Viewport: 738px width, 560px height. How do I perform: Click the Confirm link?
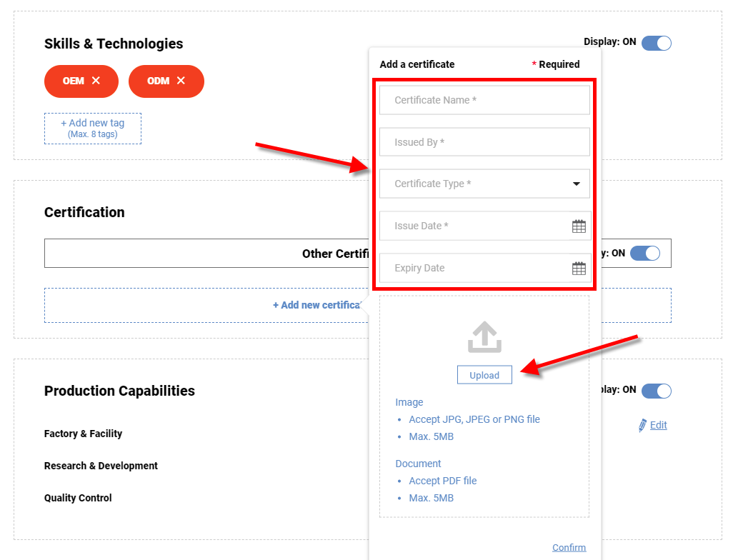(x=569, y=547)
